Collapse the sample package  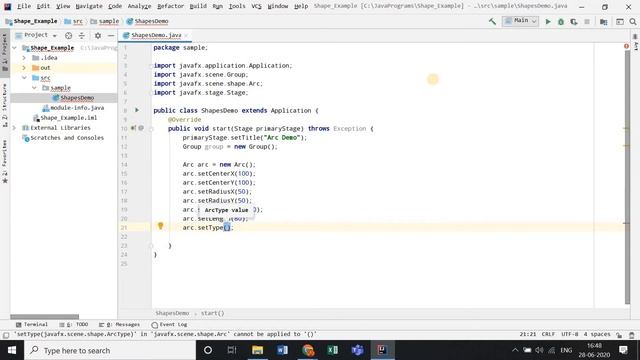(34, 88)
